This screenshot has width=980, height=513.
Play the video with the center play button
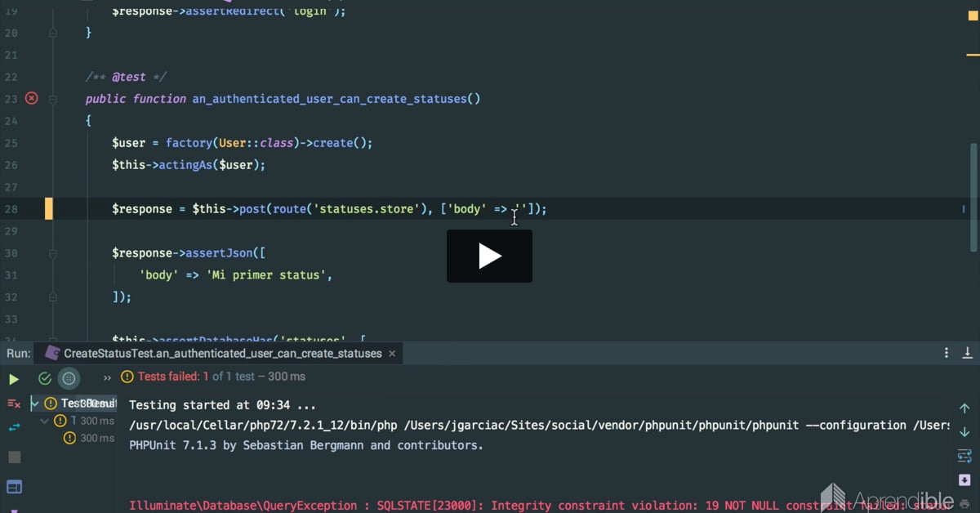pos(489,256)
